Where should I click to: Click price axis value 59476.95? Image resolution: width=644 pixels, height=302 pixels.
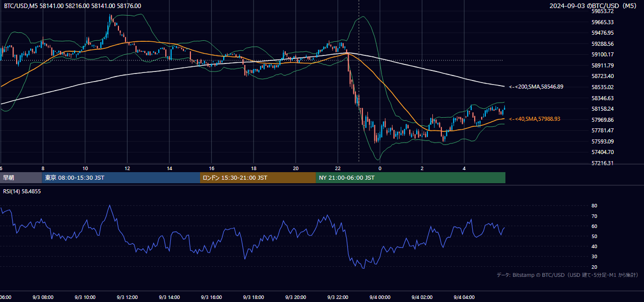pyautogui.click(x=603, y=33)
